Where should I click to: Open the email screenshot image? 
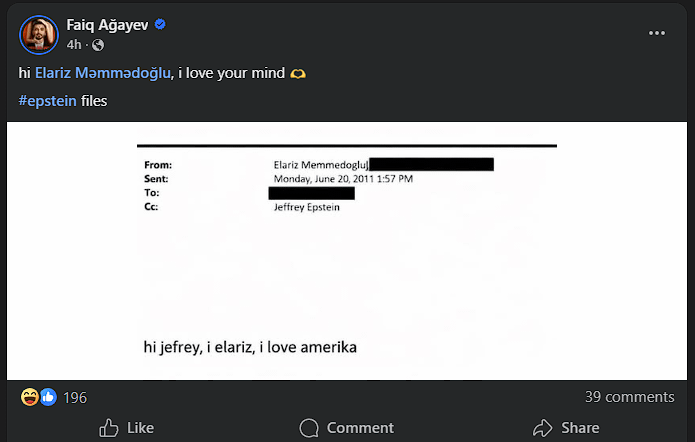coord(347,250)
